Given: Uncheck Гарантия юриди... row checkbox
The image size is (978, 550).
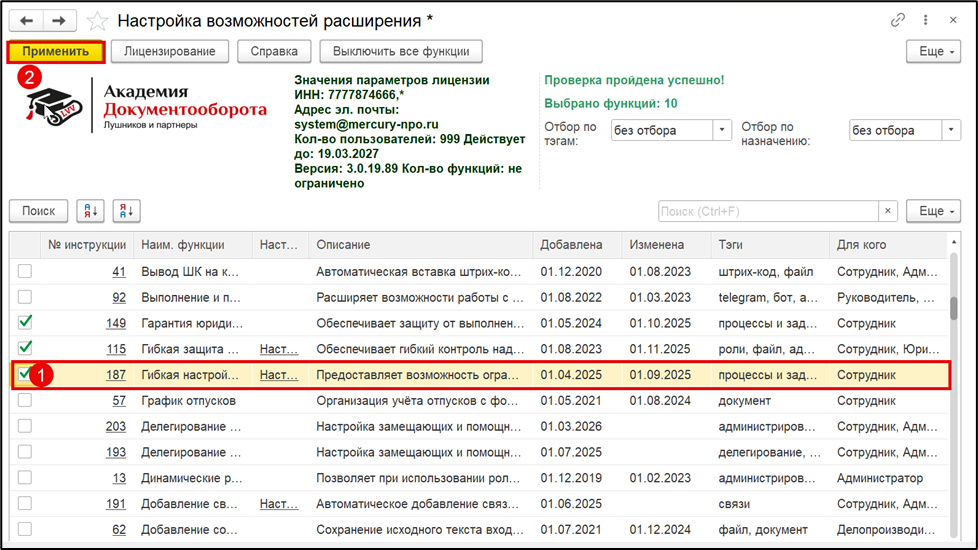Looking at the screenshot, I should pyautogui.click(x=25, y=322).
